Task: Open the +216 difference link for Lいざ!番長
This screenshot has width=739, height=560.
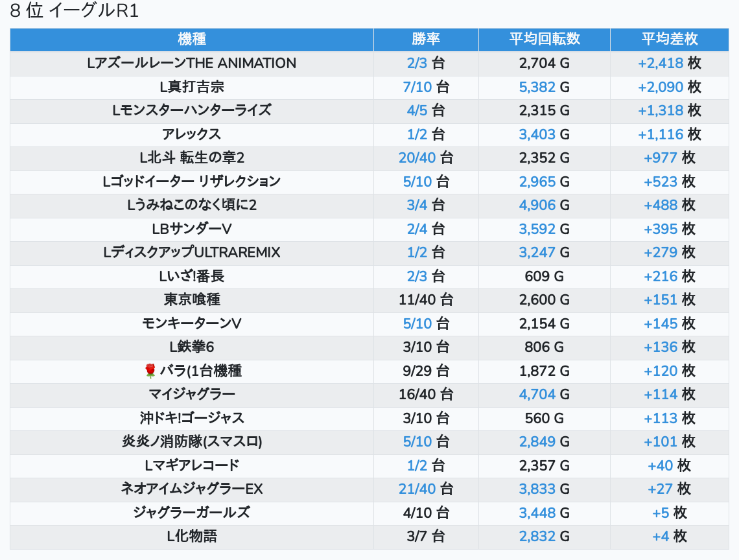Action: [660, 276]
